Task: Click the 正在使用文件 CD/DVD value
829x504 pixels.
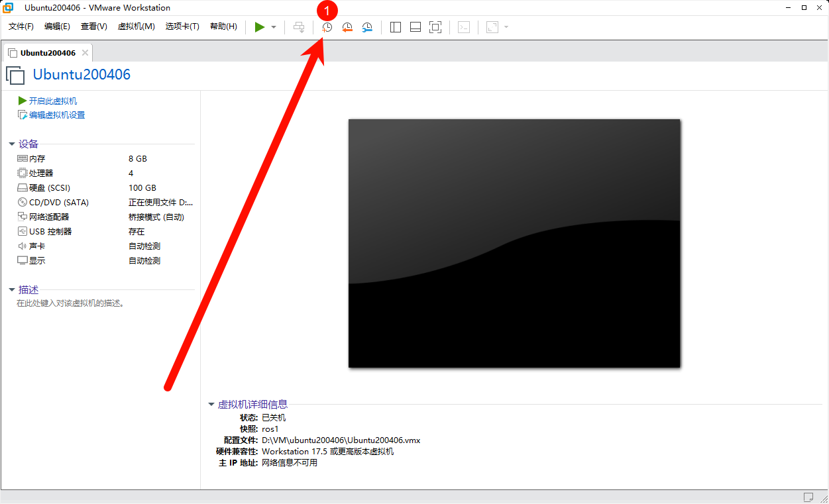Action: point(161,203)
